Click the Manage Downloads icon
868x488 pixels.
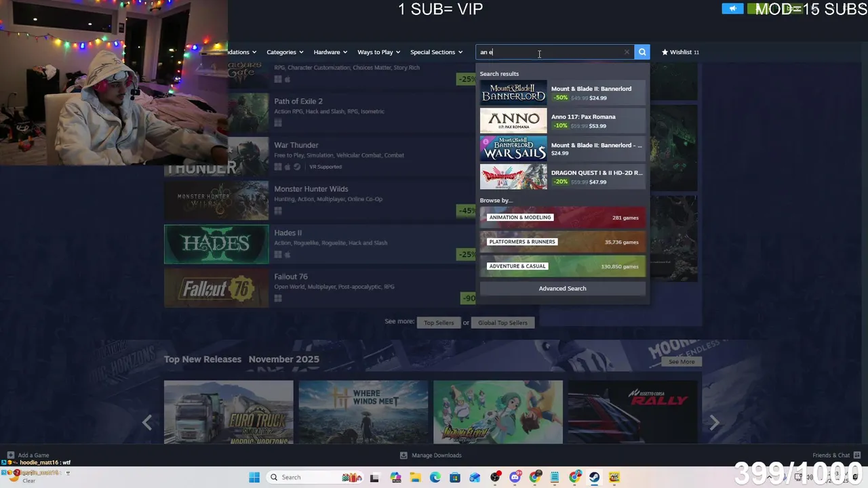(403, 455)
